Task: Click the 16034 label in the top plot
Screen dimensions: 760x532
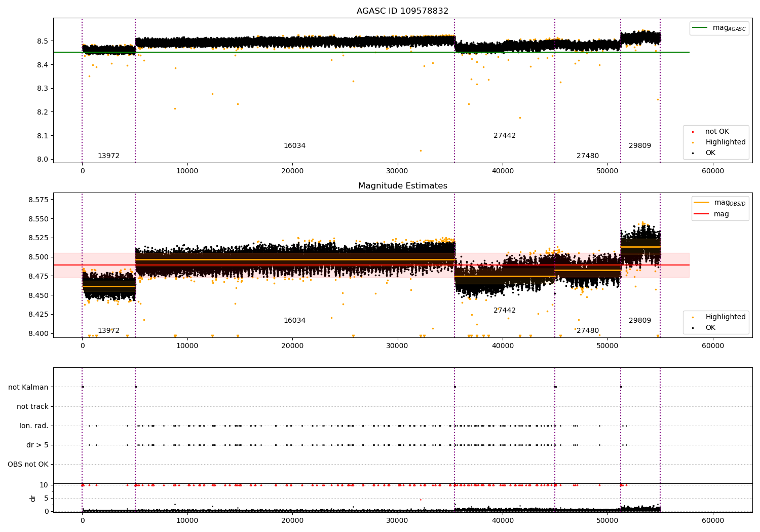Action: pos(294,146)
